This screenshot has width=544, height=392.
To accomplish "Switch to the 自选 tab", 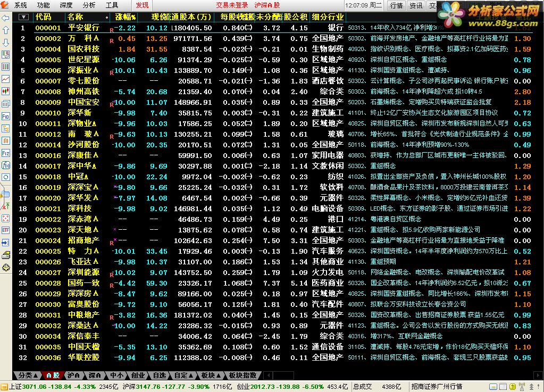I will [x=159, y=376].
